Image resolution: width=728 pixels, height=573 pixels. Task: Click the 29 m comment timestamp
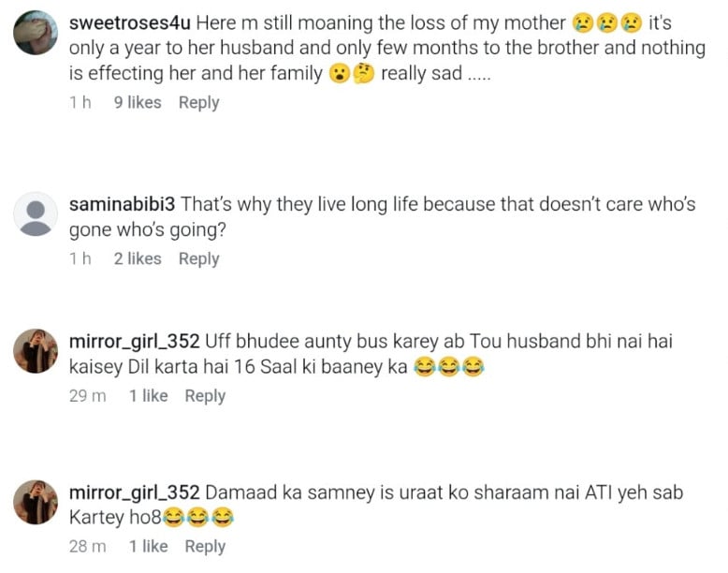coord(87,396)
